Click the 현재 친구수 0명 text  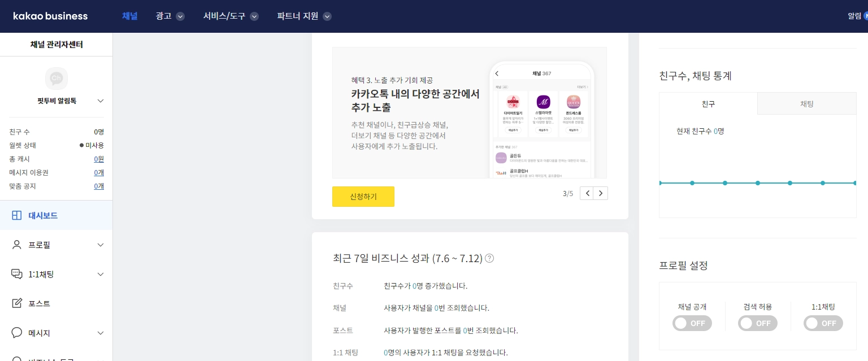(x=700, y=131)
